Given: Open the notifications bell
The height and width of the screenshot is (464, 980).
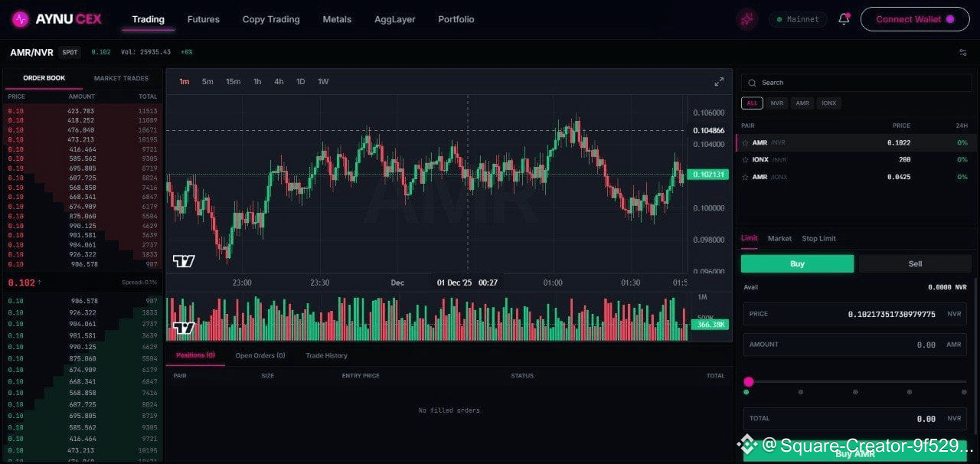Looking at the screenshot, I should [x=844, y=19].
